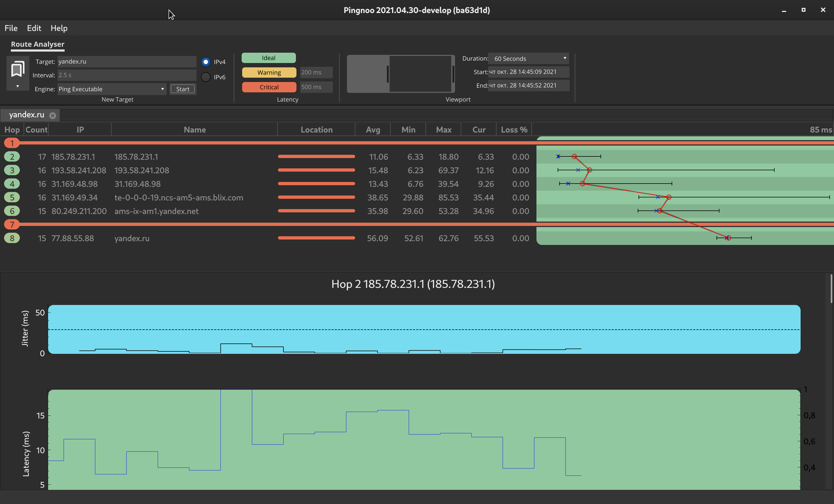The width and height of the screenshot is (834, 504).
Task: Open the File menu
Action: click(11, 28)
